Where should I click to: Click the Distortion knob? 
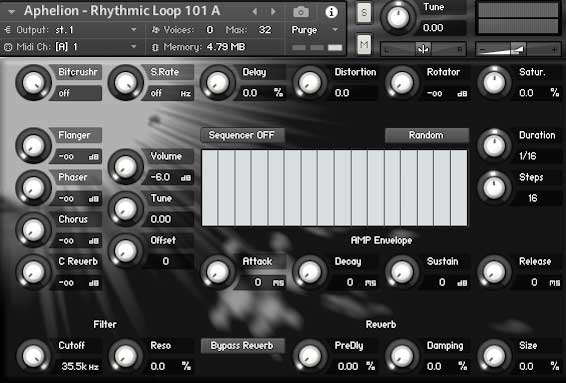coord(310,83)
